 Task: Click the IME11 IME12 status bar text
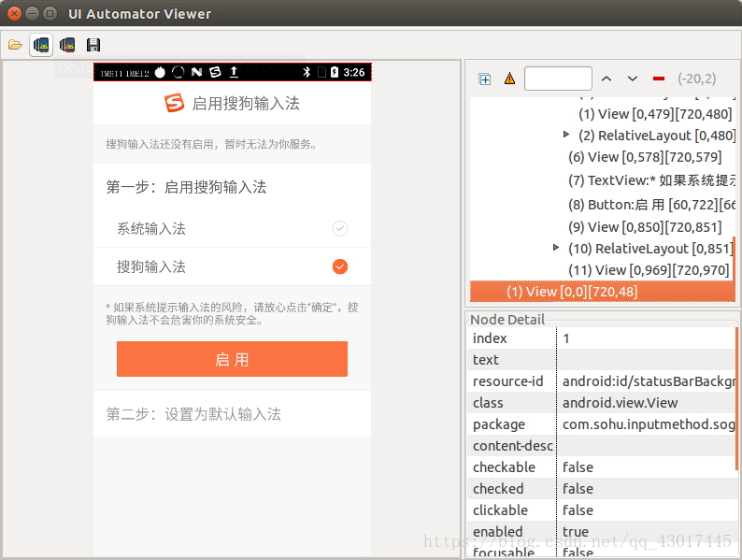tap(124, 73)
